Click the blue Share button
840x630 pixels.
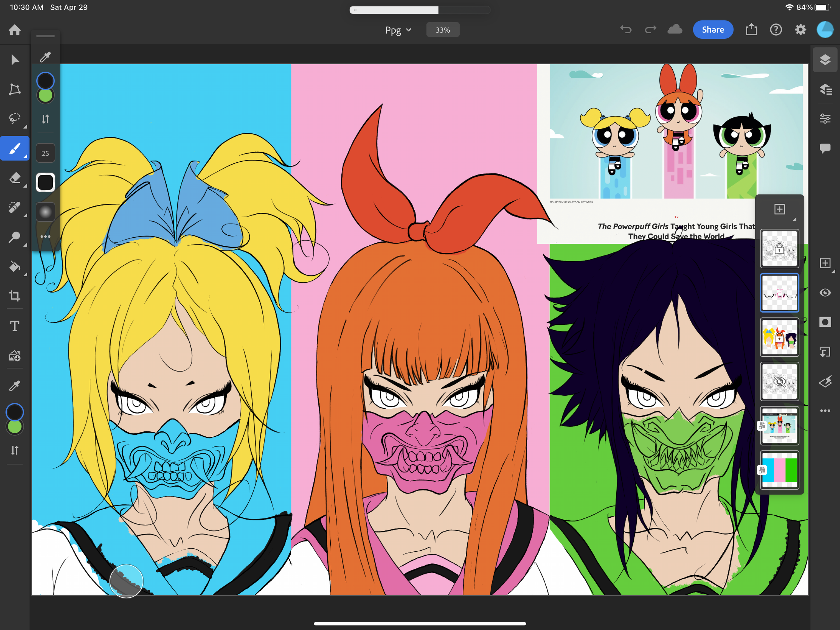[713, 30]
